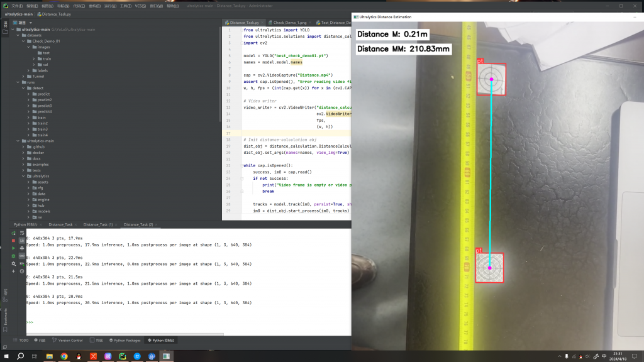The image size is (644, 362).
Task: Open the File menu
Action: click(17, 6)
